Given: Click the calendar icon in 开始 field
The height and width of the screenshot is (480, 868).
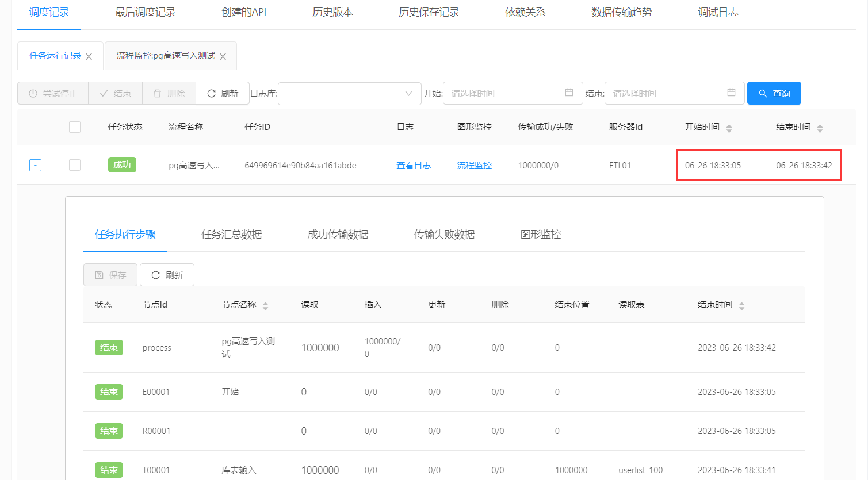Looking at the screenshot, I should 569,93.
